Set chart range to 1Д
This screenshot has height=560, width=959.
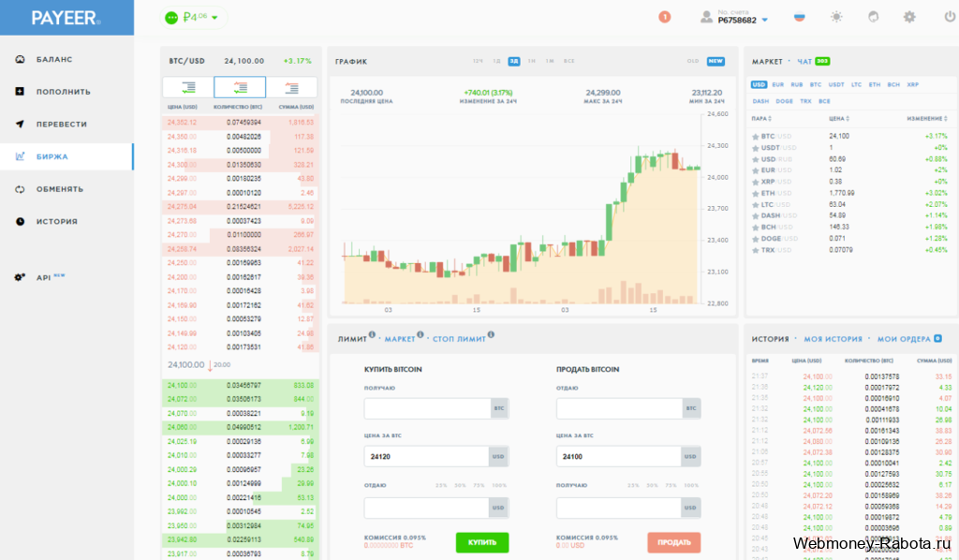click(x=496, y=61)
